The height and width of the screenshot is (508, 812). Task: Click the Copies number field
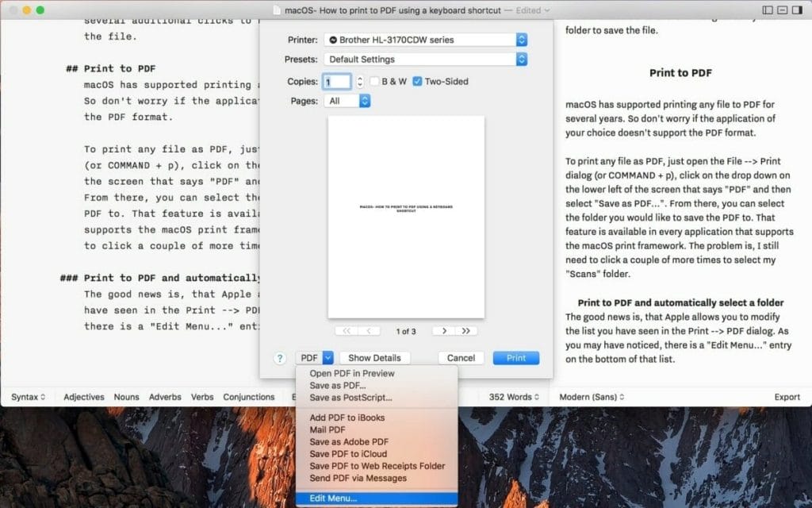[x=336, y=81]
